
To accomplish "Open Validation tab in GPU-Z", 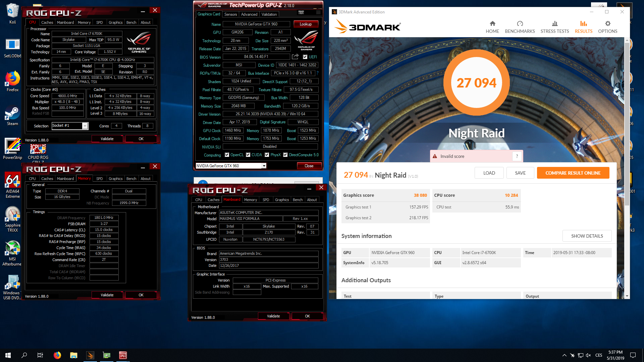I will tap(269, 14).
